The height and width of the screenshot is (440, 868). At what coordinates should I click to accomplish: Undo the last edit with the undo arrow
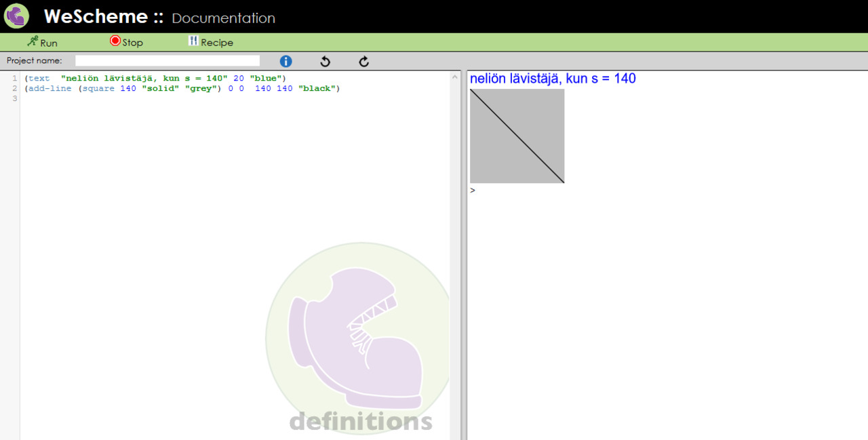tap(325, 61)
